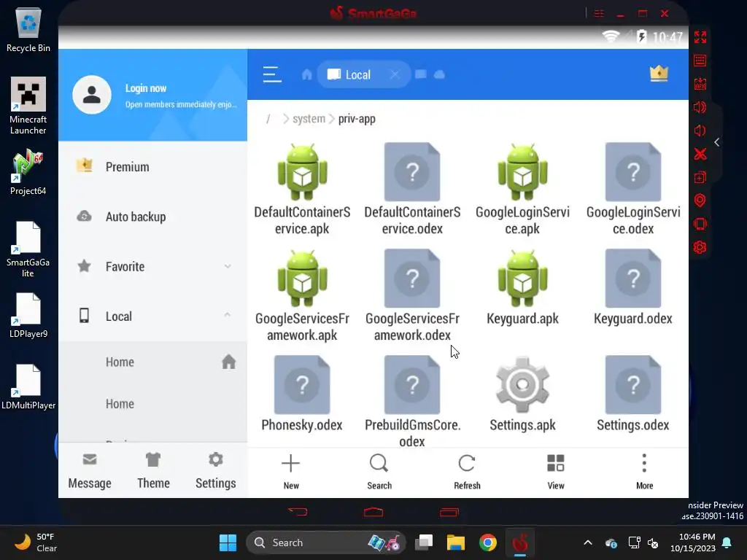
Task: Open DefaultContainerService.apk file
Action: click(302, 190)
